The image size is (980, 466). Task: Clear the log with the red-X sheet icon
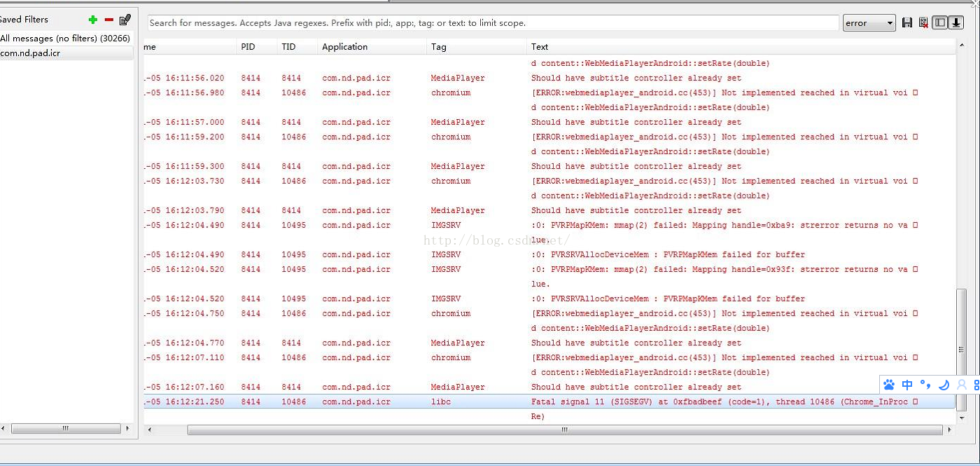[x=923, y=22]
